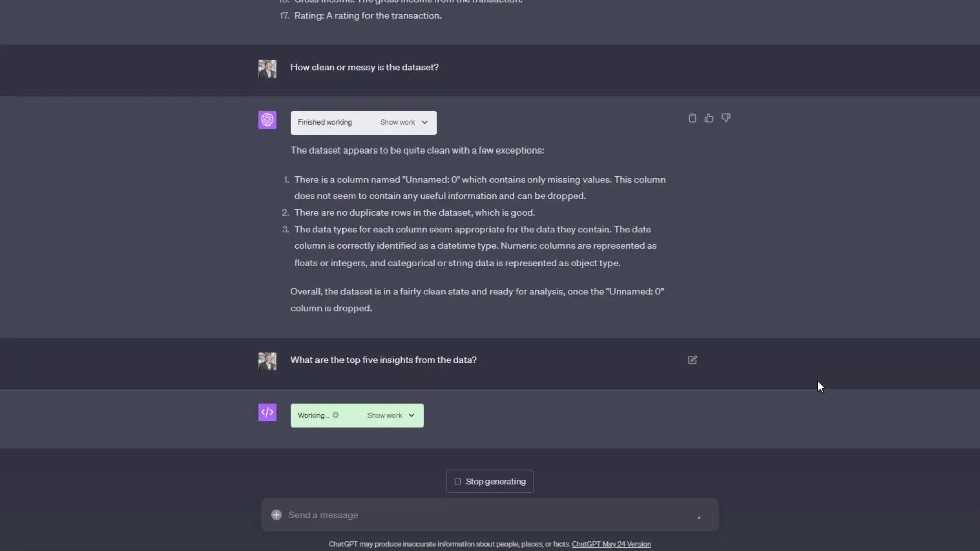The width and height of the screenshot is (980, 551).
Task: Open the ChatGPT May 24 Version link
Action: pos(611,544)
